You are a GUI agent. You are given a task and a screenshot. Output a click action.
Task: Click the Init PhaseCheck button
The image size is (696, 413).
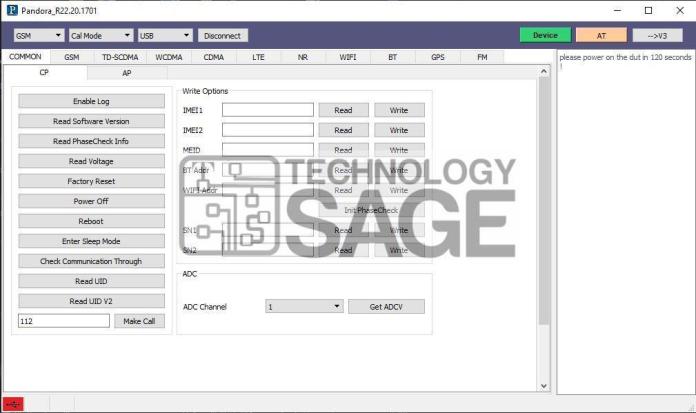[372, 210]
